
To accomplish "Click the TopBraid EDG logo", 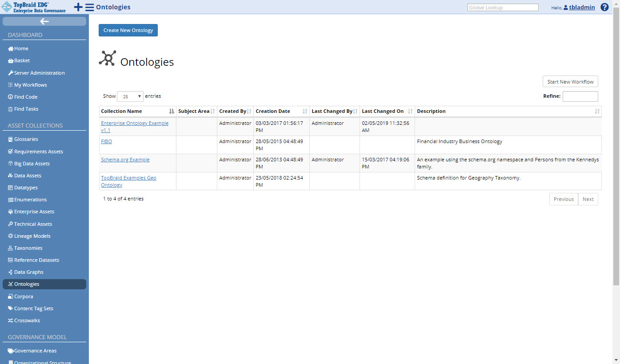I will [x=34, y=7].
